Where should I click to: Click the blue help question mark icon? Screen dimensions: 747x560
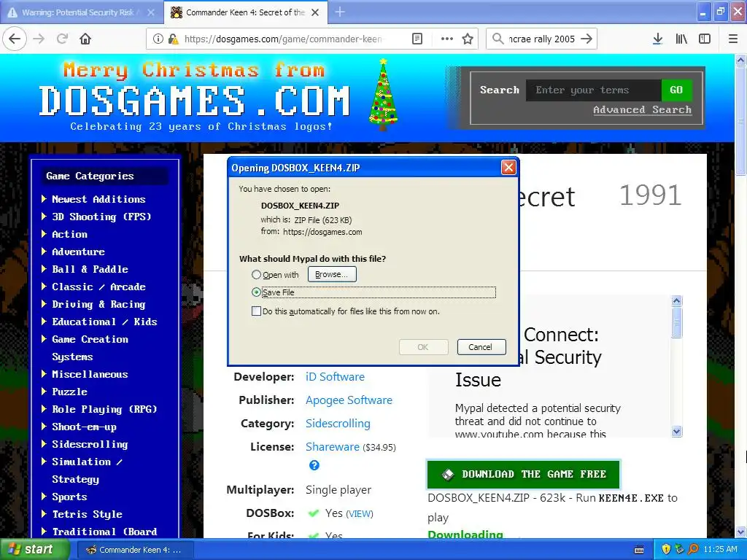tap(314, 465)
